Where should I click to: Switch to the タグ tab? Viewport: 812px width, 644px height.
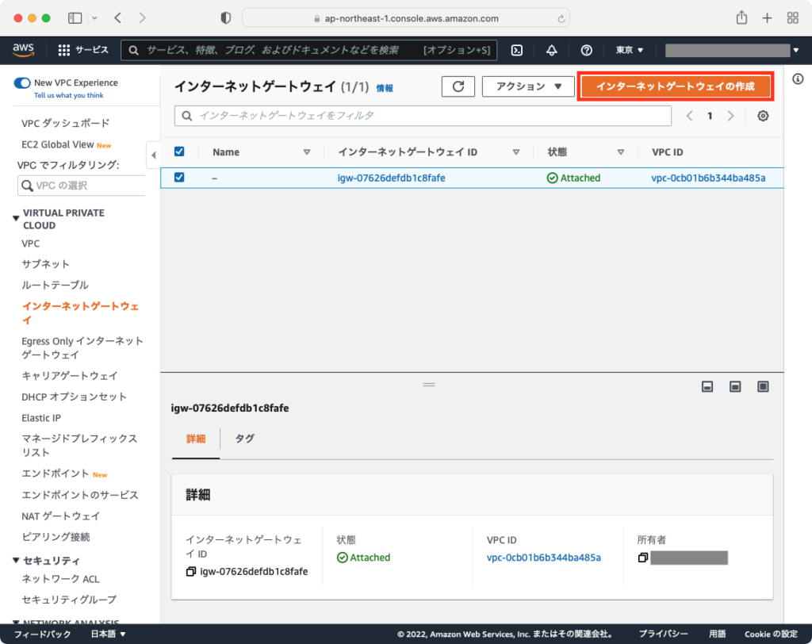click(244, 439)
